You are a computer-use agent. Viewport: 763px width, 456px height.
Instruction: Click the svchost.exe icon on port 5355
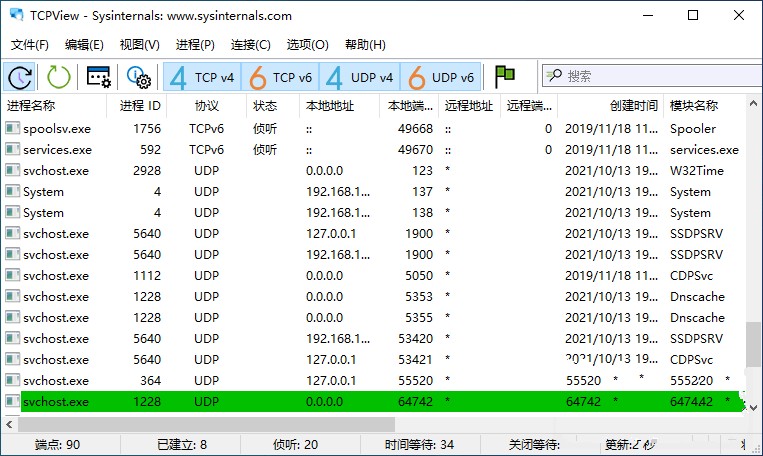pos(13,316)
